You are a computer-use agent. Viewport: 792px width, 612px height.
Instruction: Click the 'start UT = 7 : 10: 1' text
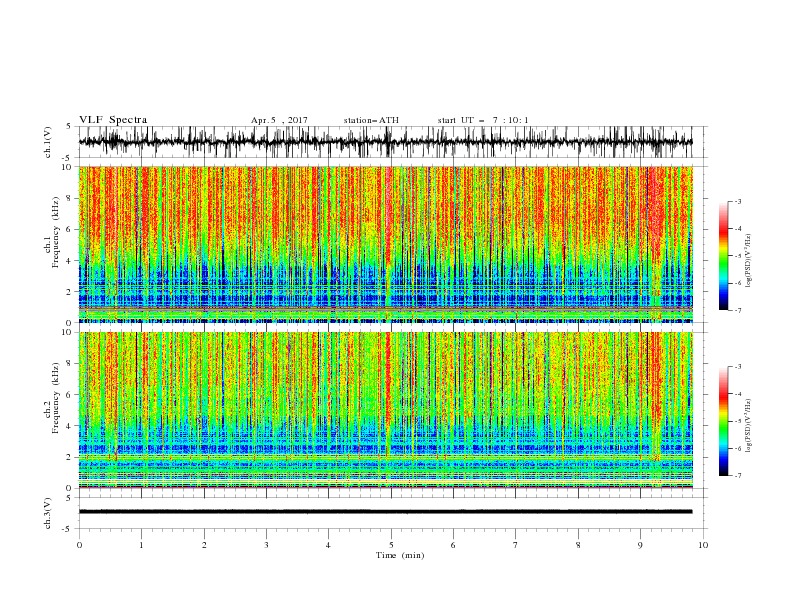(483, 120)
